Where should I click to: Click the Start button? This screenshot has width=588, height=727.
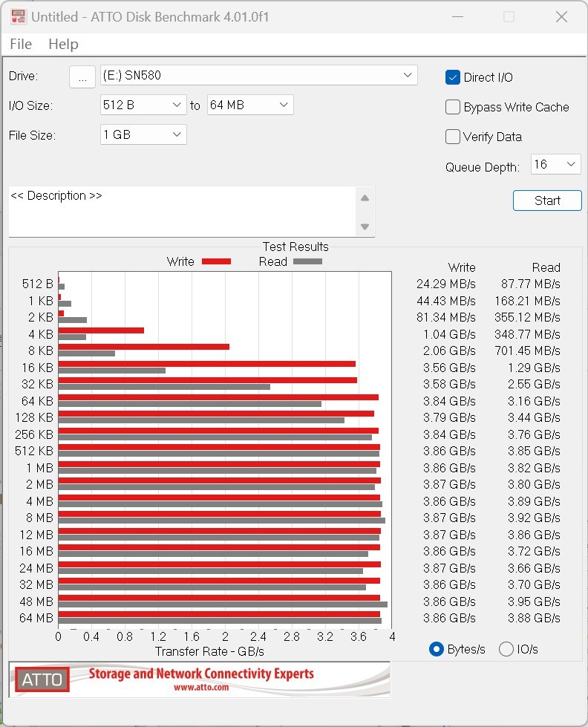(x=547, y=201)
